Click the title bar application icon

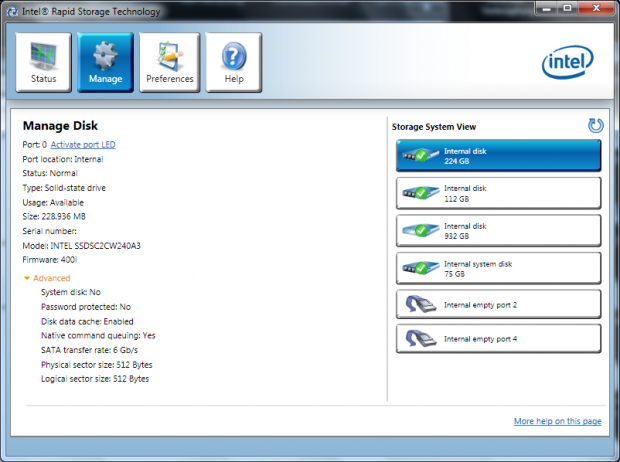coord(13,11)
